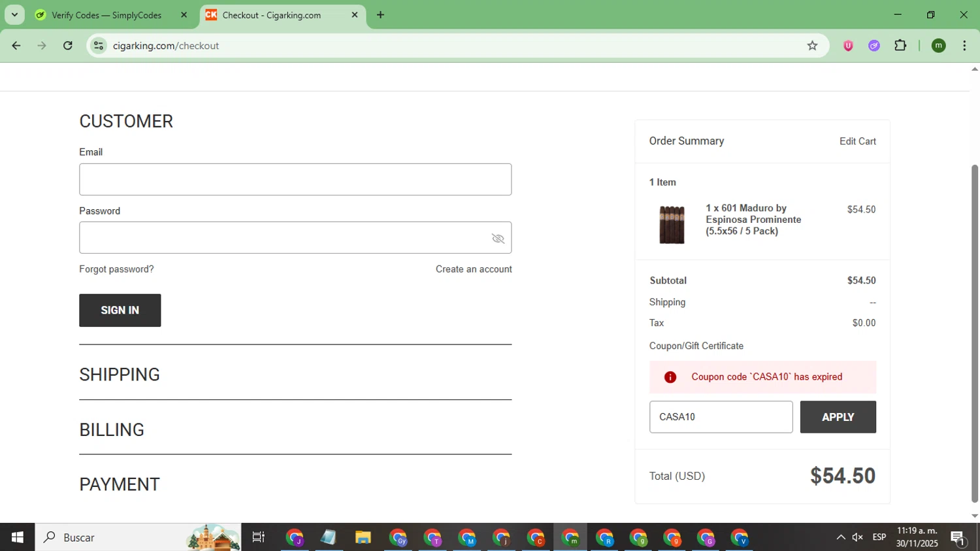Click the 601 Maduro product name
Image resolution: width=980 pixels, height=551 pixels.
[753, 220]
